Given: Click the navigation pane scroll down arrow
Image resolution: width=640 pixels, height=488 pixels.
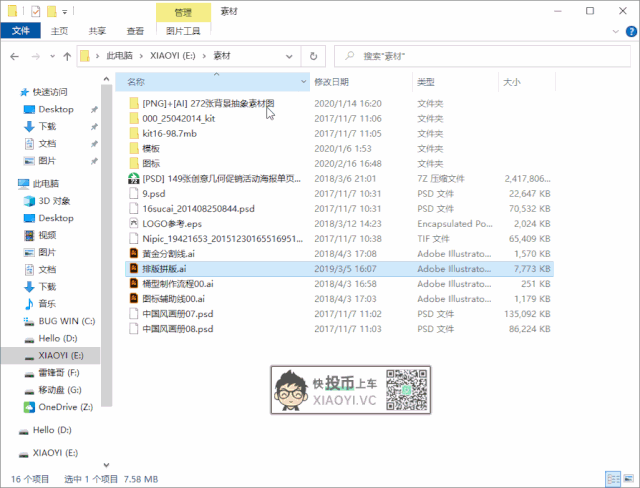Looking at the screenshot, I should pos(107,465).
